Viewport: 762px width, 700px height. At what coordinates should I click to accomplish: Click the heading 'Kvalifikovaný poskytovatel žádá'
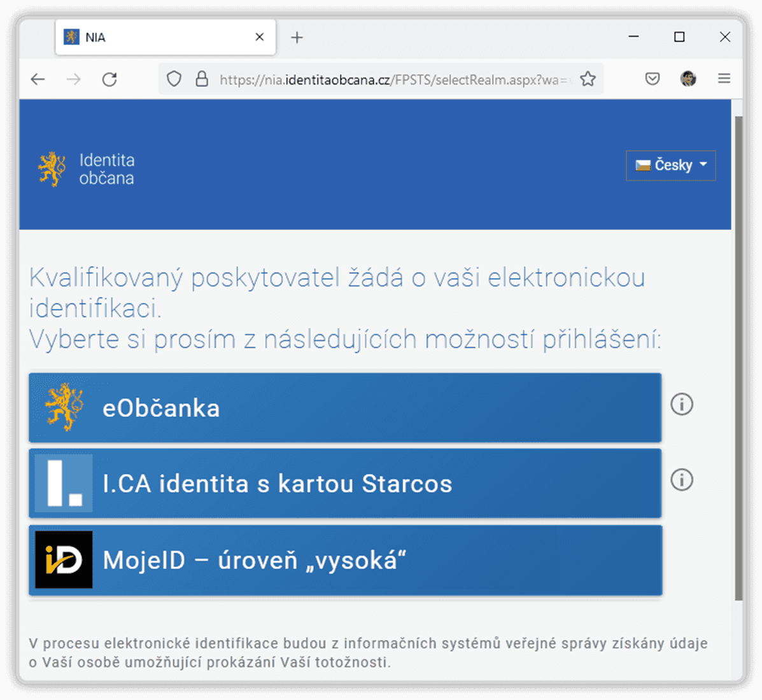click(216, 278)
